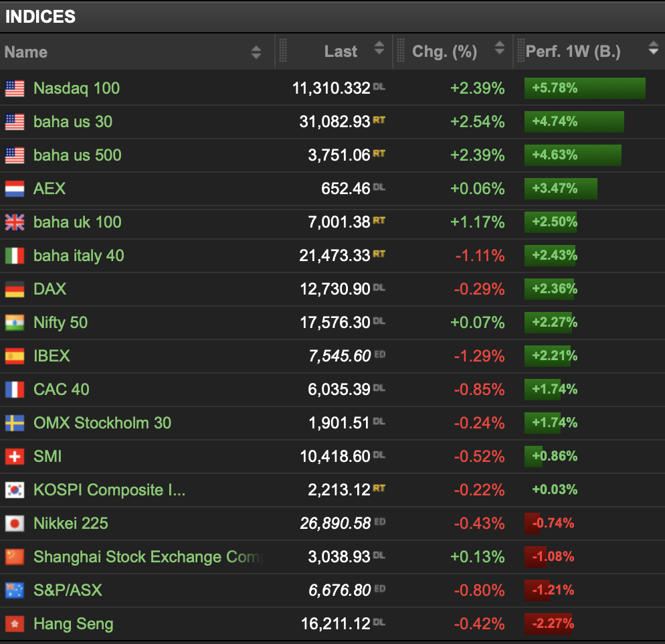
Task: Click the Name column header label
Action: 26,52
